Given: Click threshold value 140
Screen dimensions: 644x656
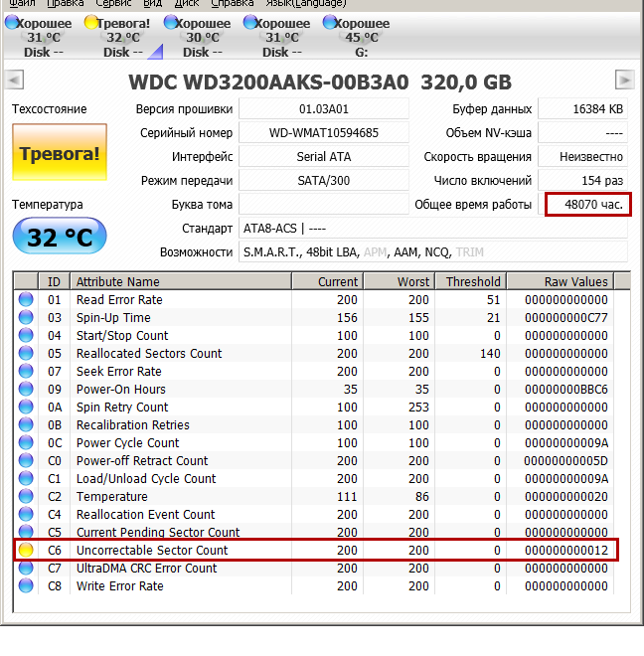Looking at the screenshot, I should 490,354.
